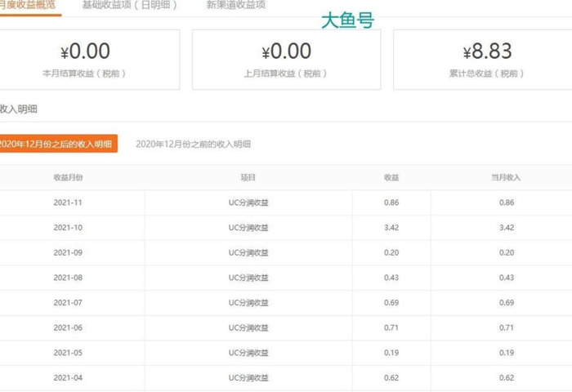Click UC分润收益 in the 2021-11 row

coord(248,203)
